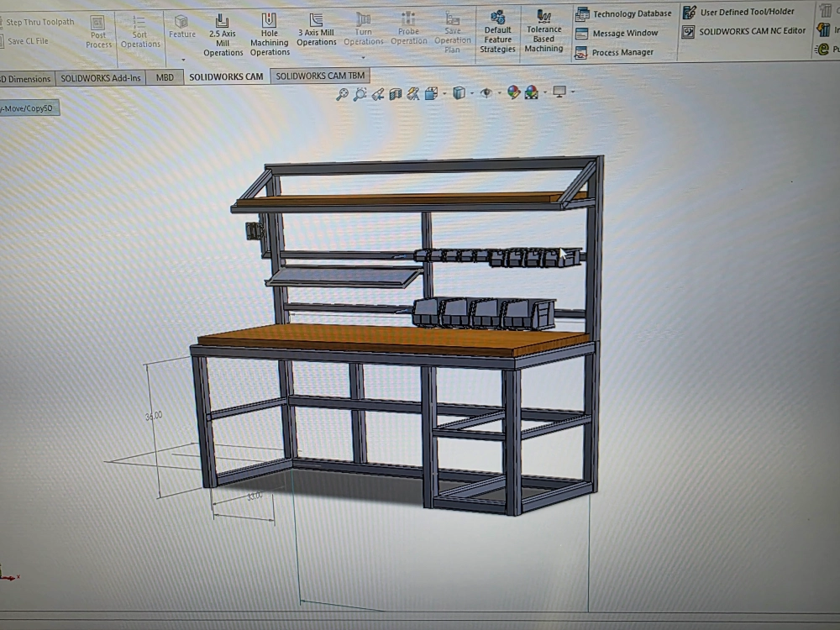Open the Technology Database
Viewport: 840px width, 630px height.
coord(623,13)
